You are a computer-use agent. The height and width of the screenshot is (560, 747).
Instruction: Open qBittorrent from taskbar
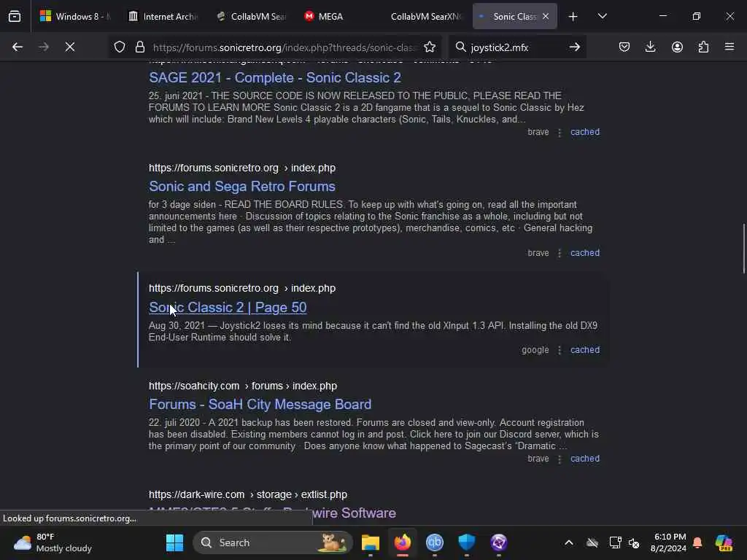[435, 542]
